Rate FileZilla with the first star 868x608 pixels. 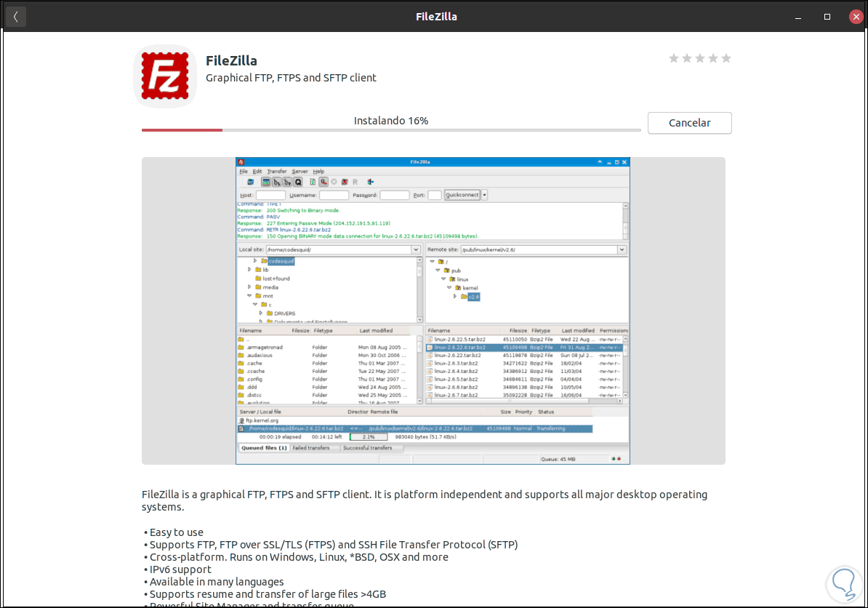(673, 58)
